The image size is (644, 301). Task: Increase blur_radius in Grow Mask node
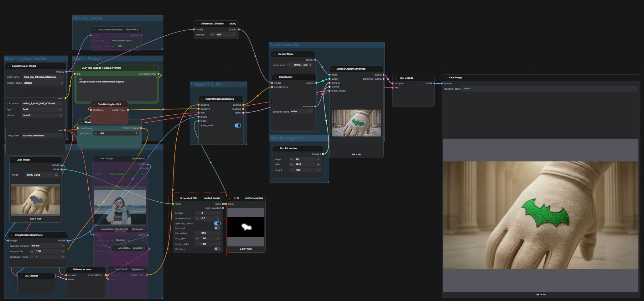tap(218, 233)
